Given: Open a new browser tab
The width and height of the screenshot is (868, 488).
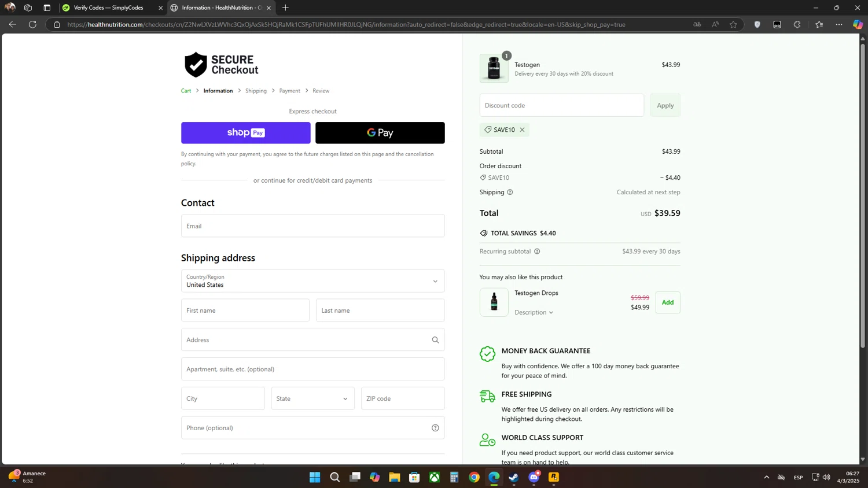Looking at the screenshot, I should point(285,8).
